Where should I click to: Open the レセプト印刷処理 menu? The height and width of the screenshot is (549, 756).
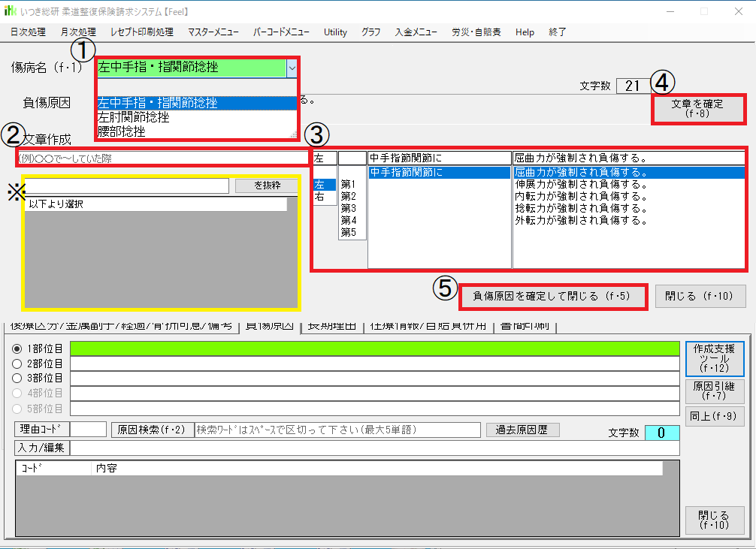tap(141, 32)
